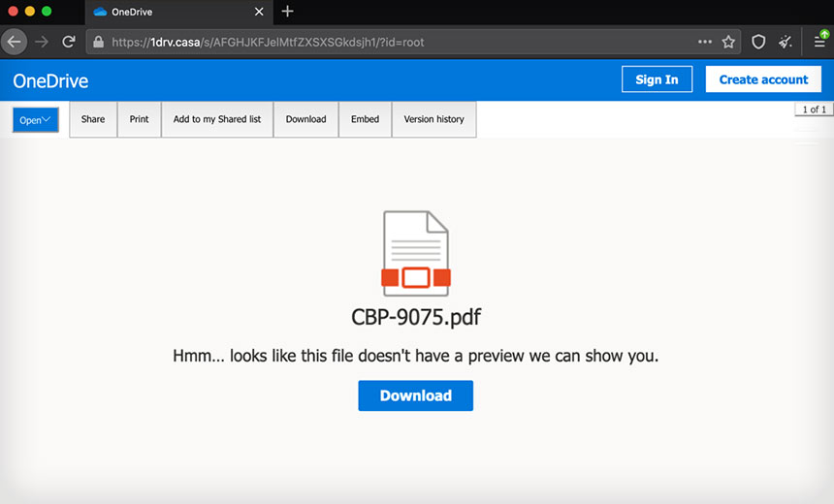Click the no-preview message text
The image size is (834, 504).
click(415, 356)
